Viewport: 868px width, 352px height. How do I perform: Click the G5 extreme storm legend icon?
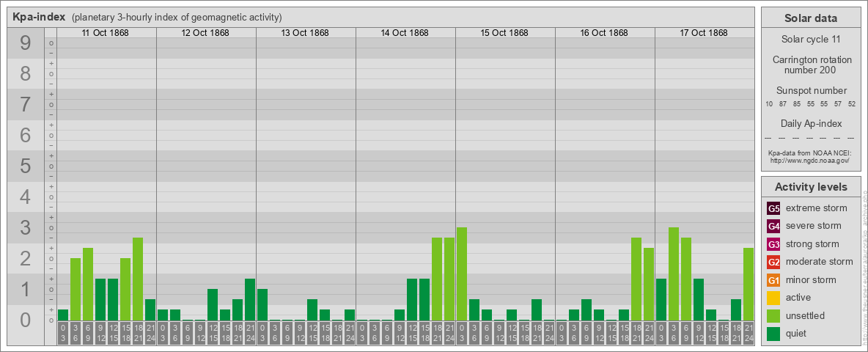pyautogui.click(x=774, y=208)
